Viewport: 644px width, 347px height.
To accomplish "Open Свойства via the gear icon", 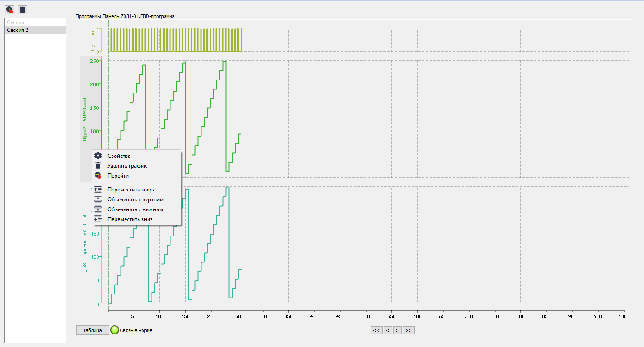I will point(98,156).
